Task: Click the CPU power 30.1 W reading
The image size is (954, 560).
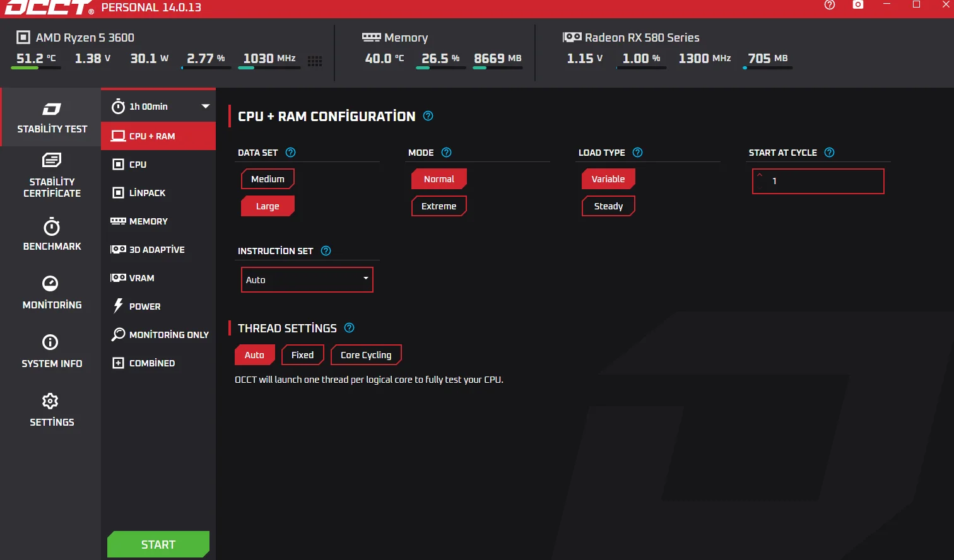Action: (150, 59)
